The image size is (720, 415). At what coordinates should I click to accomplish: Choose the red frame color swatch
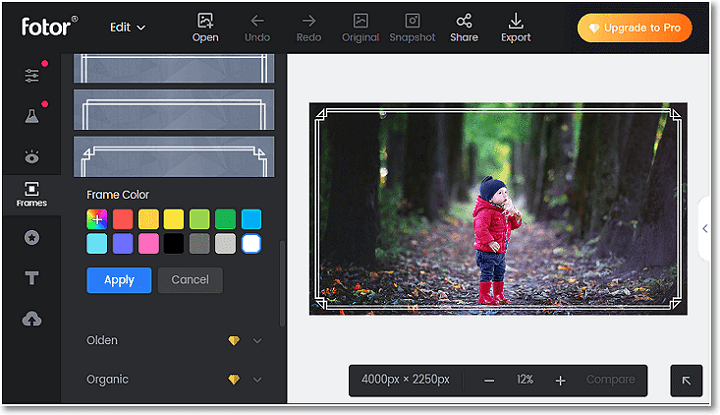tap(123, 219)
